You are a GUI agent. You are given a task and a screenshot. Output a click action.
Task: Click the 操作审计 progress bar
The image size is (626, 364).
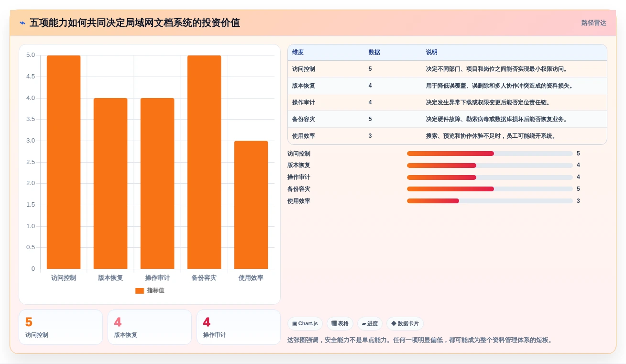point(490,177)
